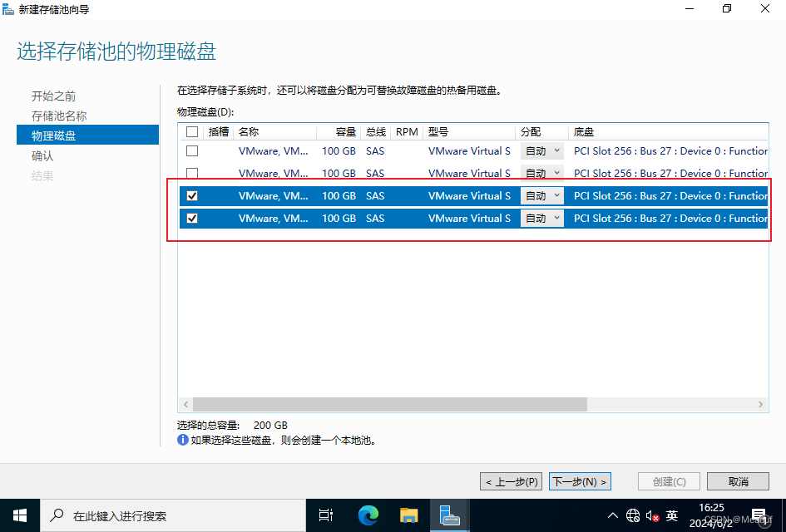Minimize the storage pool wizard window

point(690,9)
